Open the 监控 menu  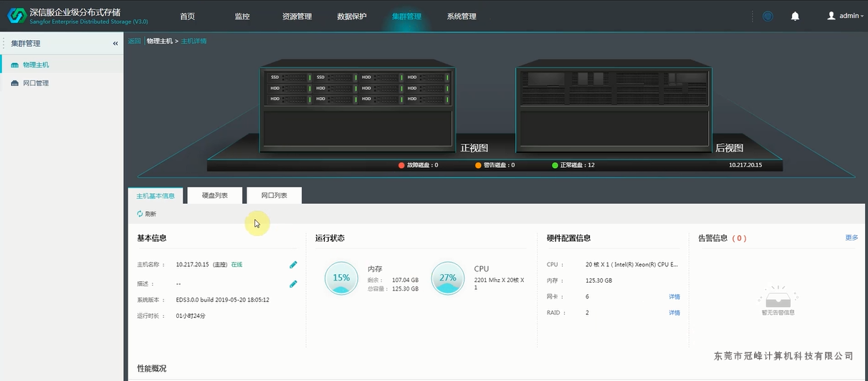point(242,16)
